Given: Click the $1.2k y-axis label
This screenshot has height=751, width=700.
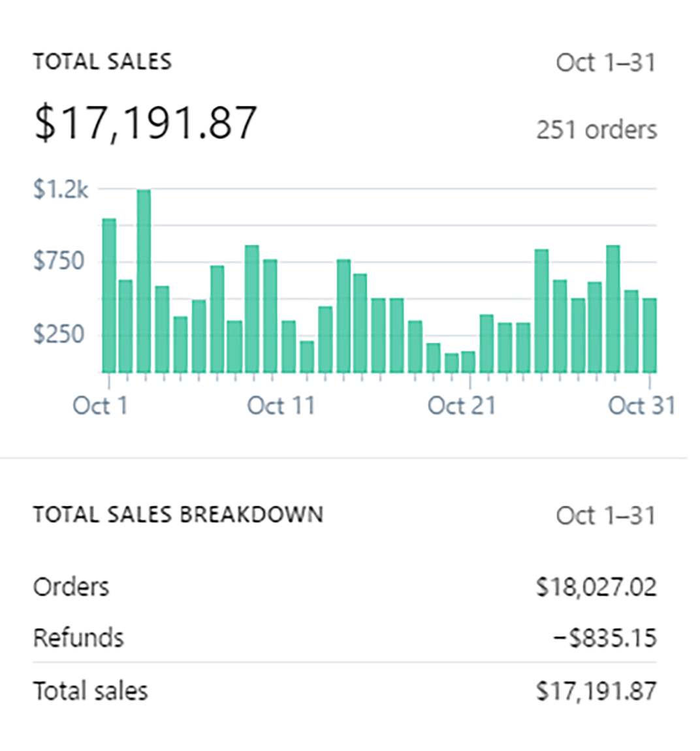Looking at the screenshot, I should (x=61, y=189).
